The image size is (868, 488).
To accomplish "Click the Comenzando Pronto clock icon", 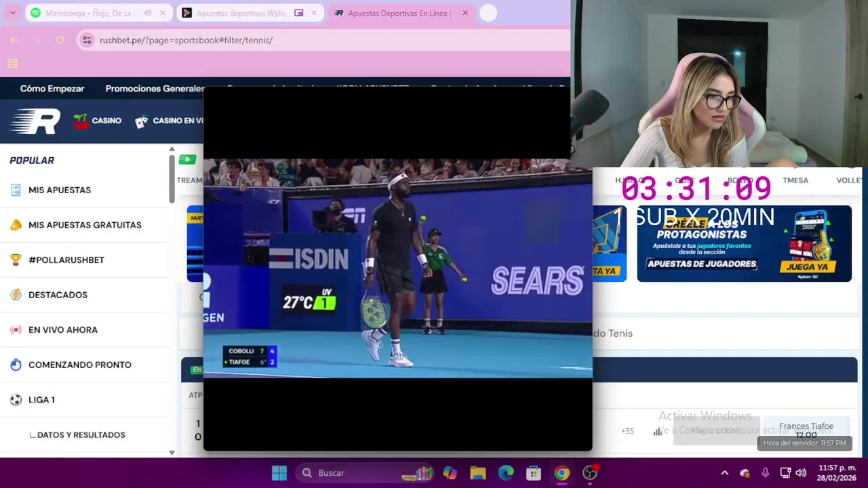I will point(16,365).
